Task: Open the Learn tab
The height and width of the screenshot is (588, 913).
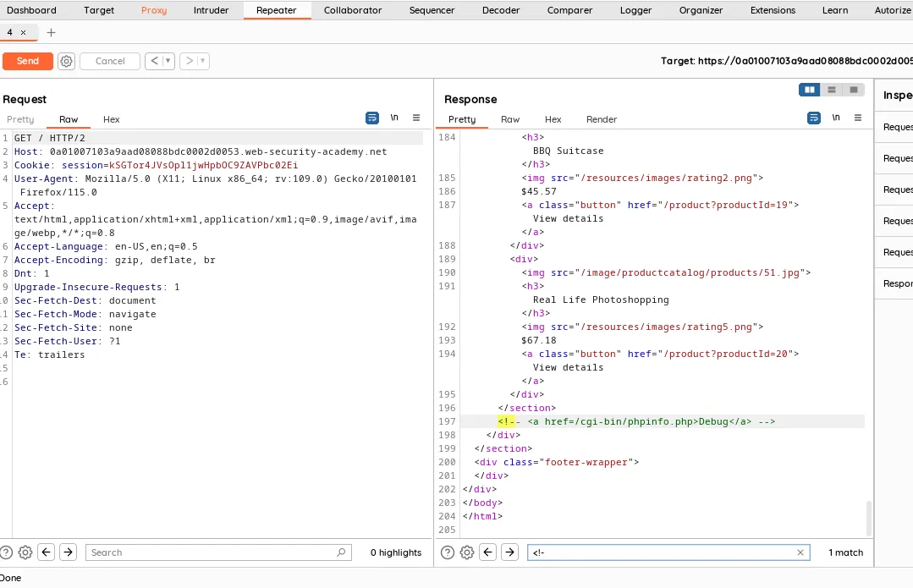Action: click(x=835, y=10)
